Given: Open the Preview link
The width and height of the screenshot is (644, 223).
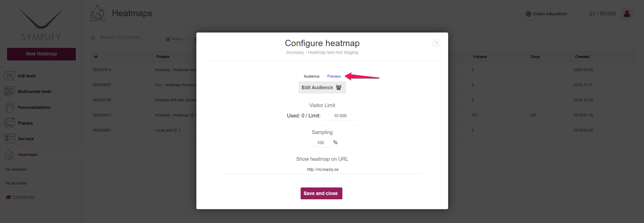Looking at the screenshot, I should [x=334, y=76].
